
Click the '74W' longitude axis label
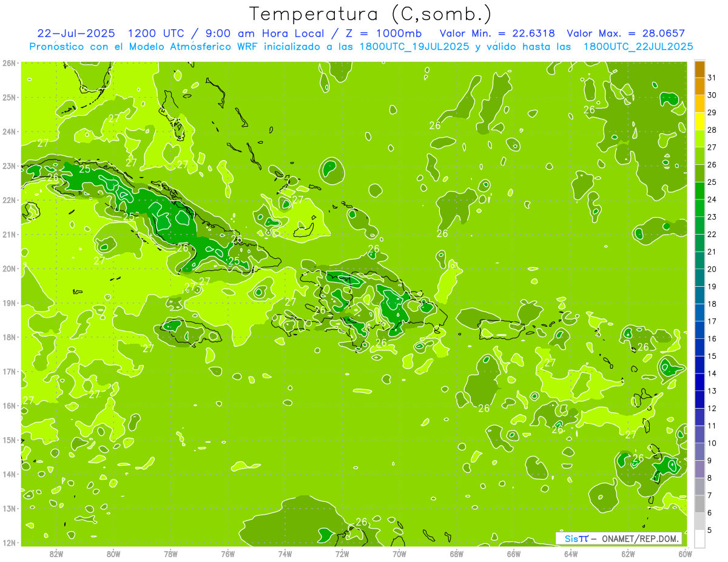pos(285,553)
